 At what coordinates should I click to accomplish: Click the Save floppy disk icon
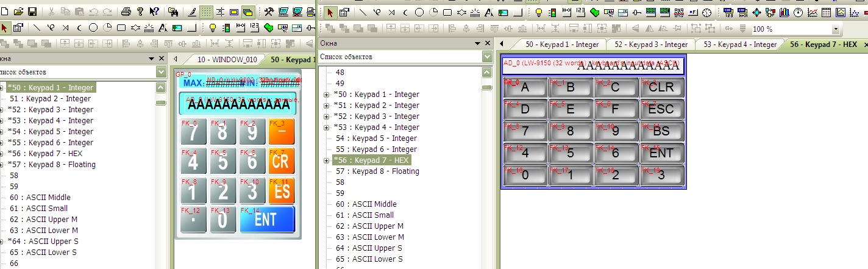[32, 12]
